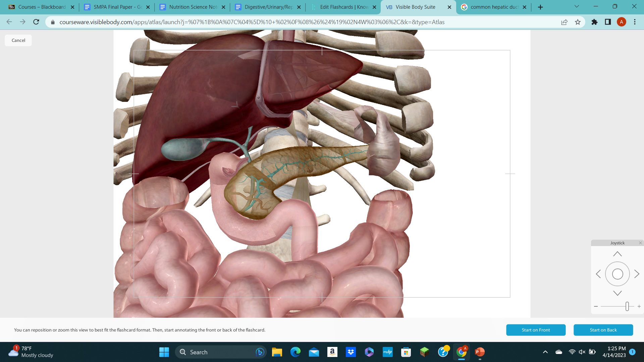
Task: Open the tab search chevron dropdown
Action: (x=576, y=6)
